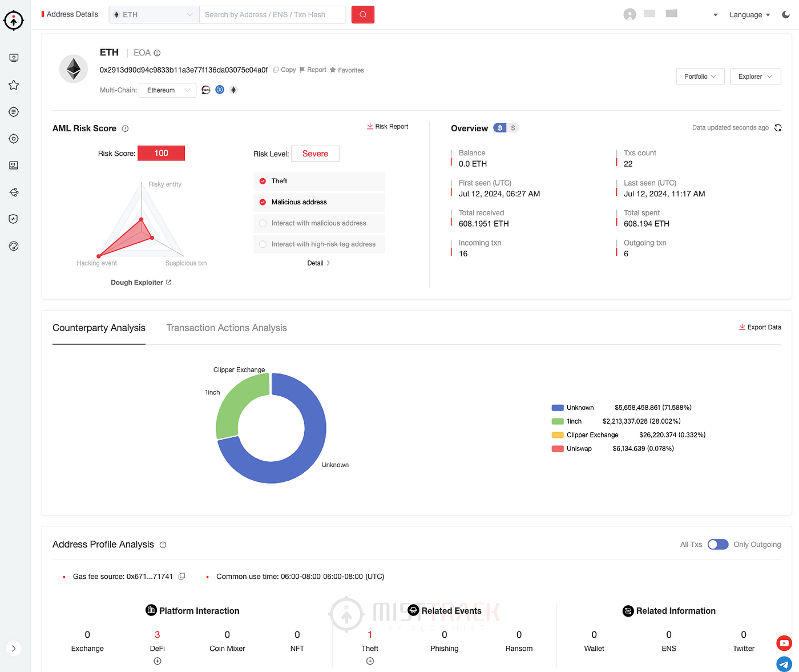Switch to Counterparty Analysis tab
The width and height of the screenshot is (799, 672).
click(99, 328)
